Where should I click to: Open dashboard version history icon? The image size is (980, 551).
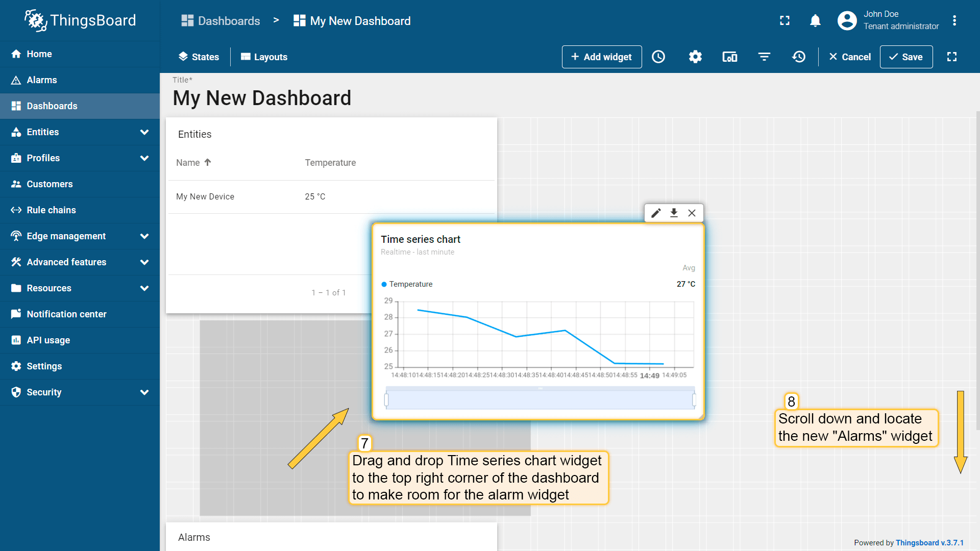click(798, 57)
